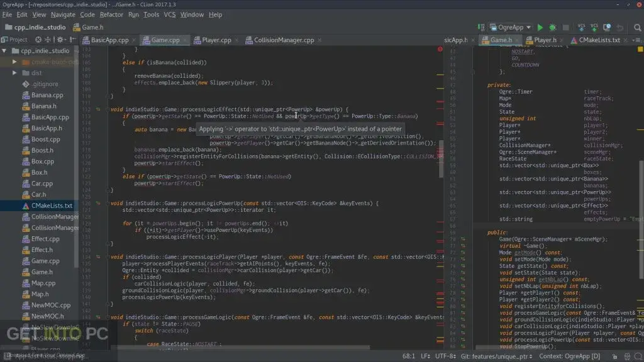This screenshot has width=644, height=362.
Task: Open Project panel settings via gear icon
Action: (60, 40)
